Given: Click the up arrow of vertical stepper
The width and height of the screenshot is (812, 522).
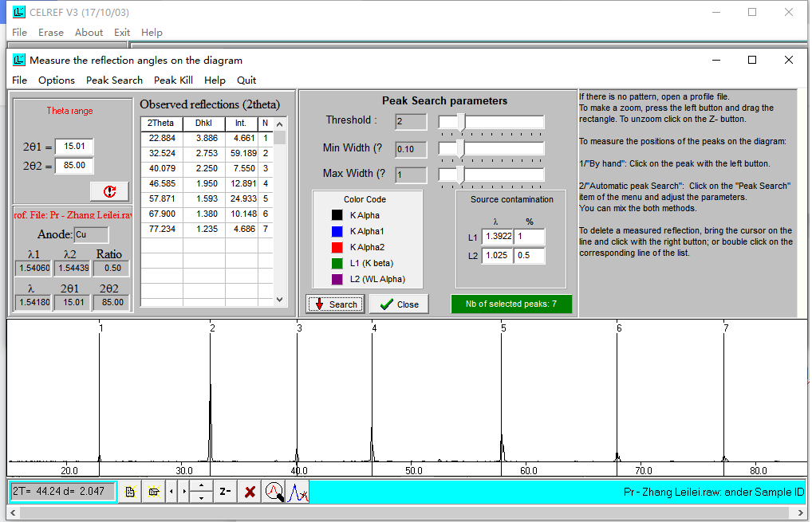Looking at the screenshot, I should pos(201,485).
